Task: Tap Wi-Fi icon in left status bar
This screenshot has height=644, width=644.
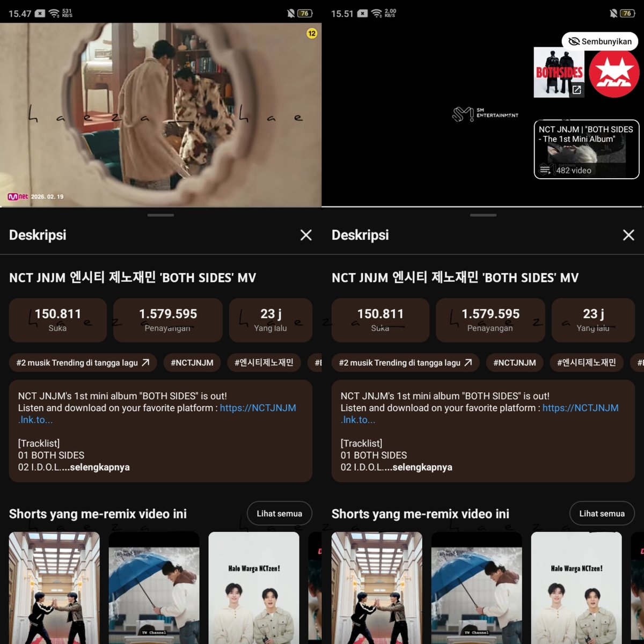Action: click(54, 13)
